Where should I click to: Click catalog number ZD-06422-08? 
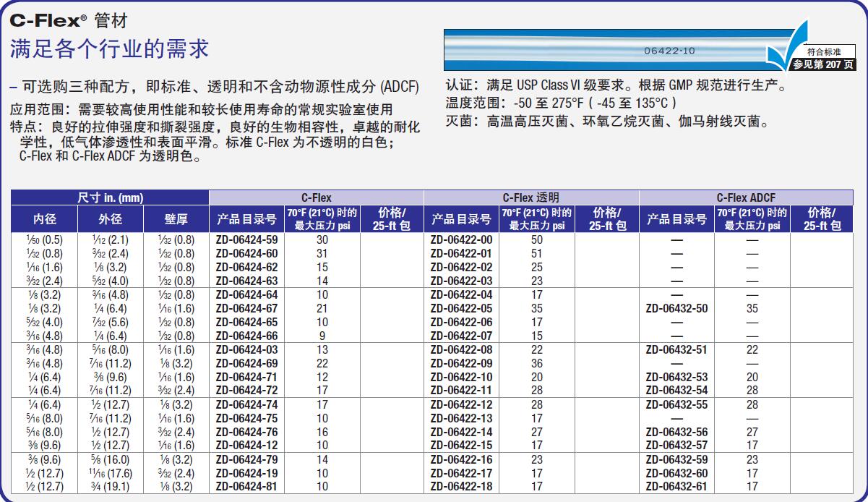[461, 349]
